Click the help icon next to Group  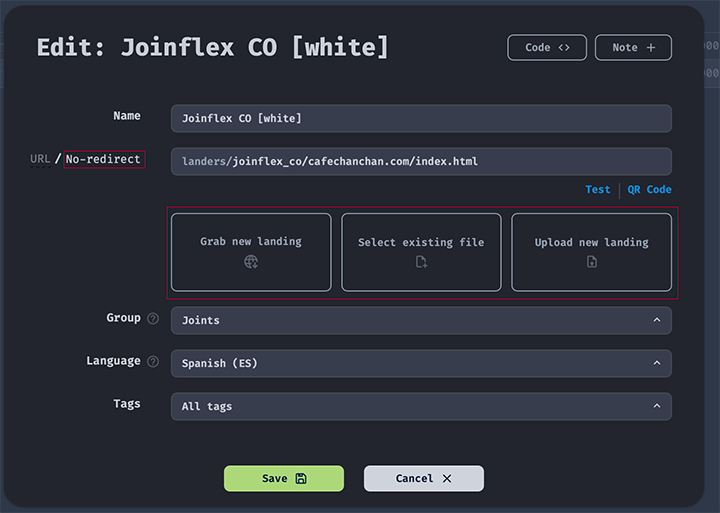[x=153, y=319]
